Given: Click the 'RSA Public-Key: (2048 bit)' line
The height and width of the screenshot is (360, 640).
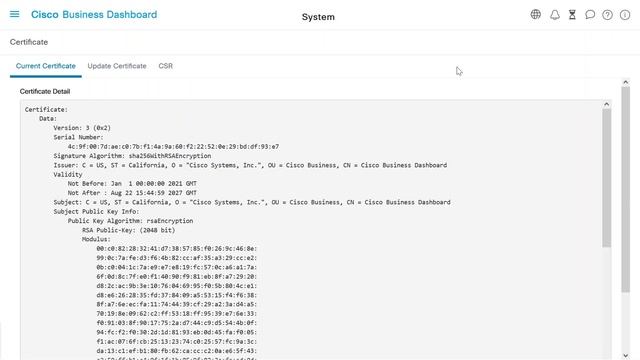Looking at the screenshot, I should (x=129, y=230).
